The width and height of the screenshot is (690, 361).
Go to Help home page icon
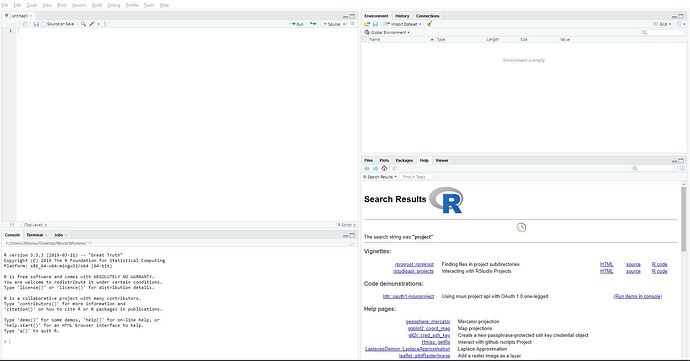(384, 168)
